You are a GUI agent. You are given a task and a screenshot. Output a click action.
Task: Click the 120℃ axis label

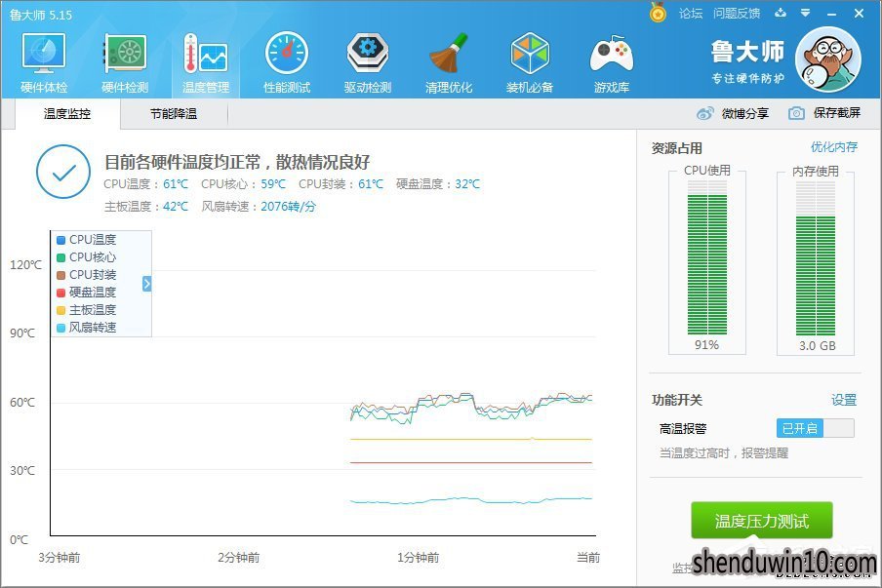pos(26,265)
